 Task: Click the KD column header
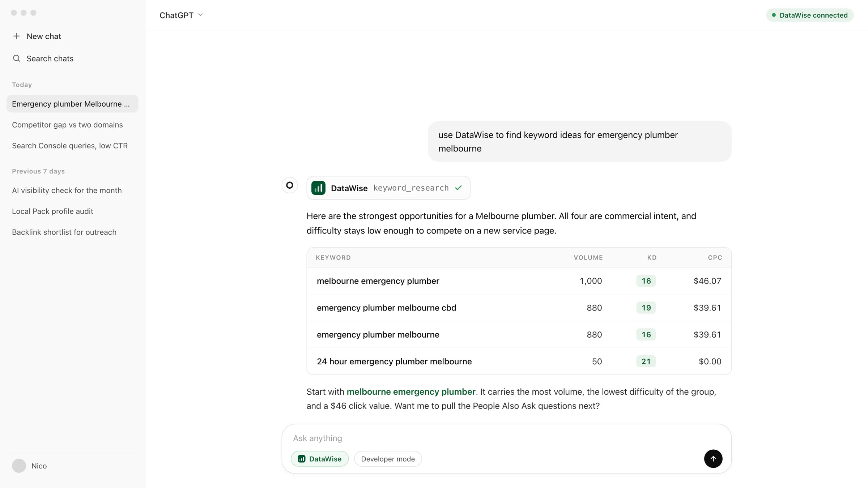(652, 257)
